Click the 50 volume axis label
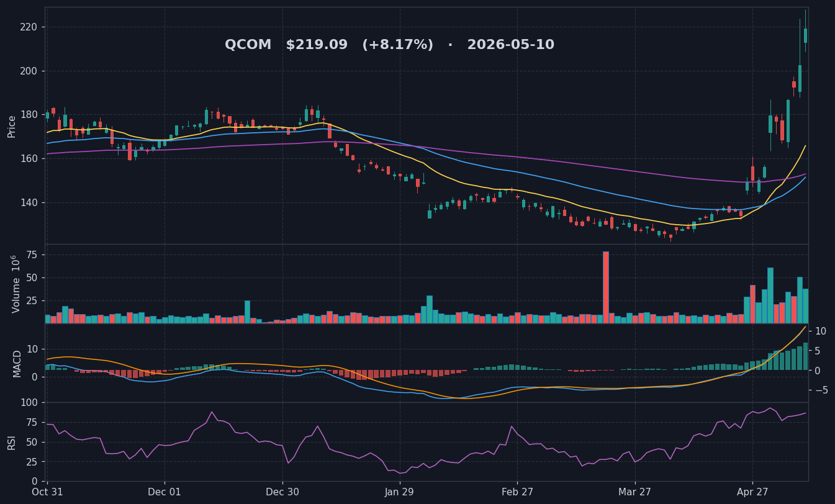The width and height of the screenshot is (835, 504). tap(32, 277)
